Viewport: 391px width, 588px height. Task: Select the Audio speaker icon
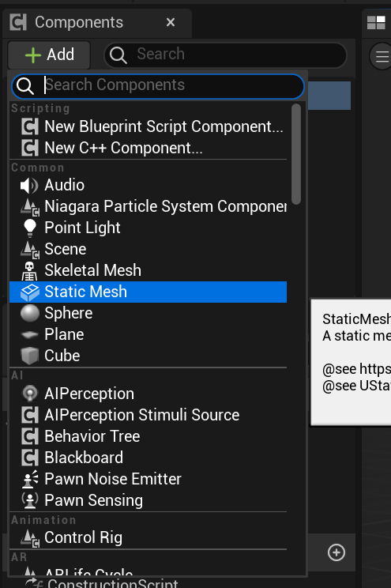(29, 185)
